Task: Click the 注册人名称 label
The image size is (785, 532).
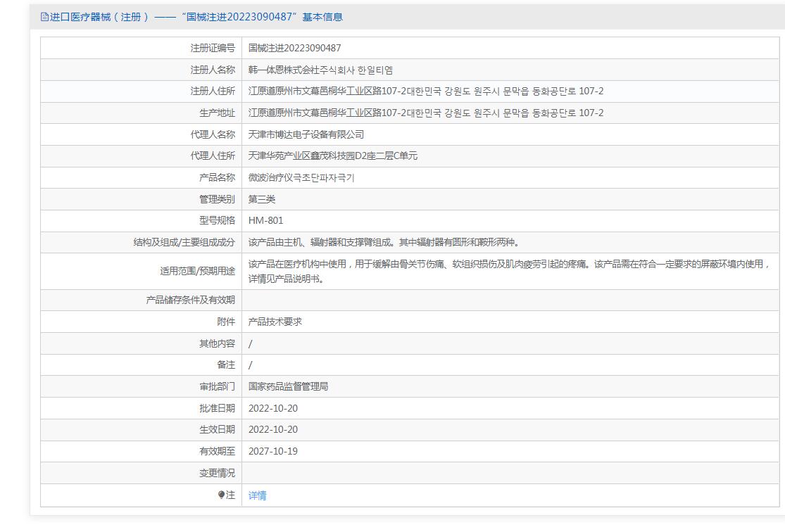Action: point(213,70)
